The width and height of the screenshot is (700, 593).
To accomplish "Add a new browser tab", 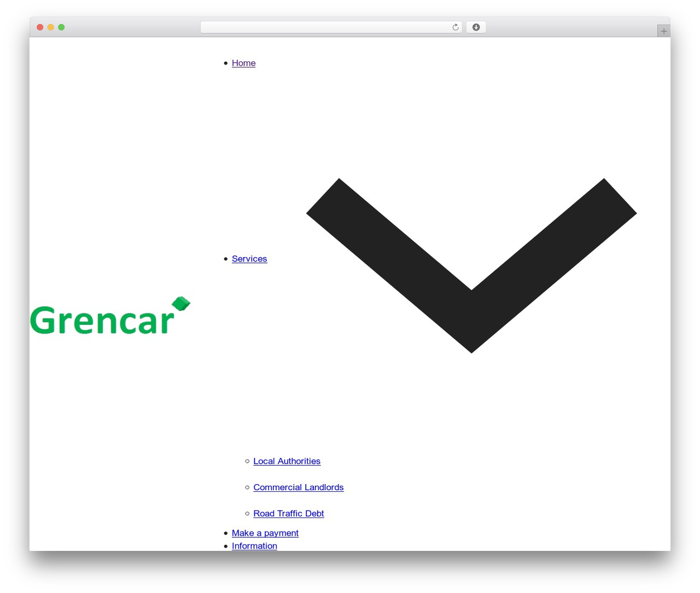I will (663, 31).
